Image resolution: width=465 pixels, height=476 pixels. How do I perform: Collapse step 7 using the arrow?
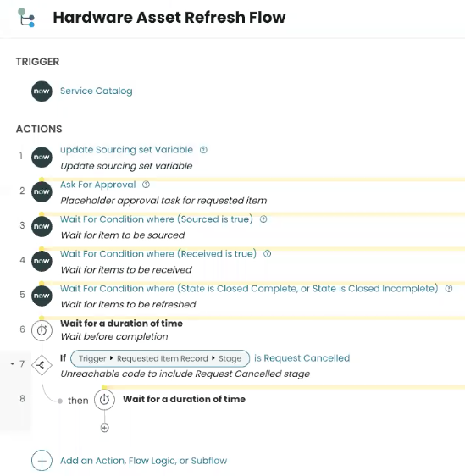coord(12,363)
